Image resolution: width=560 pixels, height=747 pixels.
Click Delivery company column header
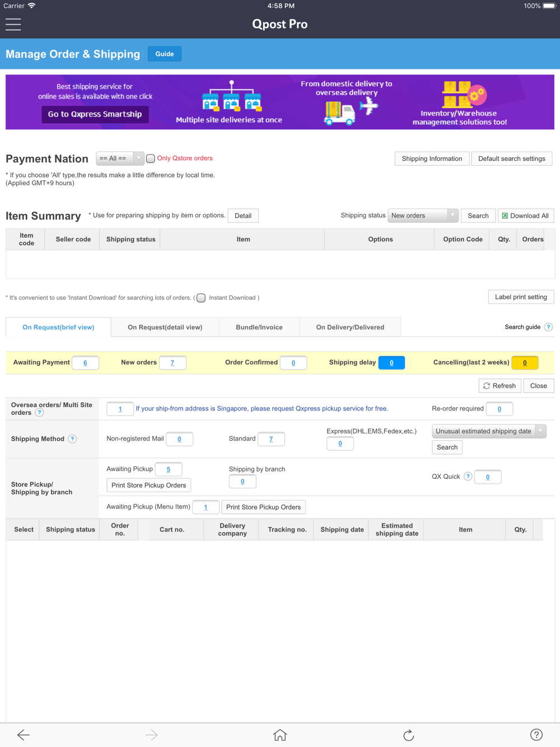click(232, 530)
